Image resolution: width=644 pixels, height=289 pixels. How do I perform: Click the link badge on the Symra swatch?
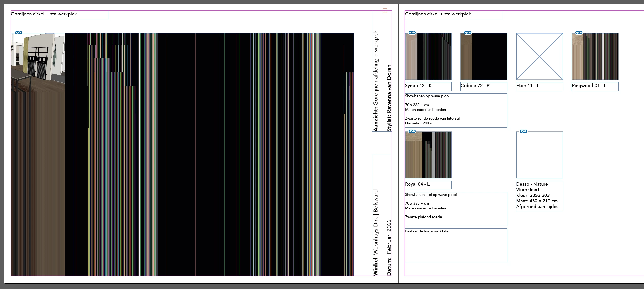coord(412,33)
